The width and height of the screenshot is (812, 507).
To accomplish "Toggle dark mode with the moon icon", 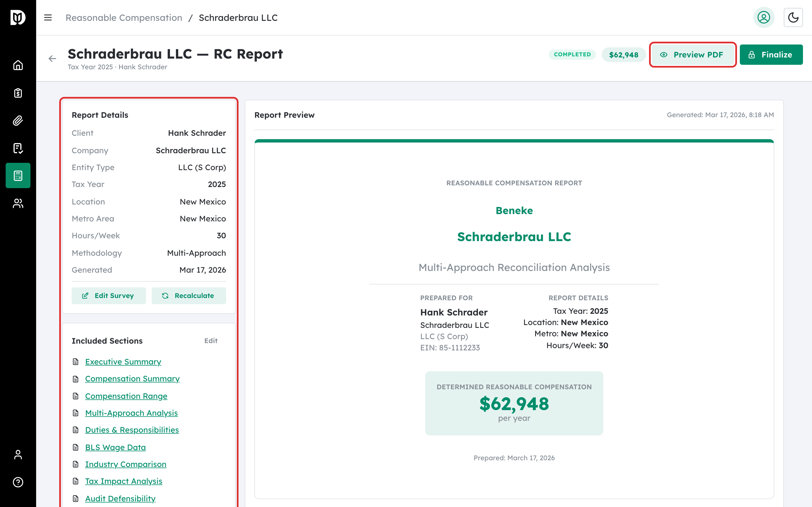I will click(x=794, y=17).
